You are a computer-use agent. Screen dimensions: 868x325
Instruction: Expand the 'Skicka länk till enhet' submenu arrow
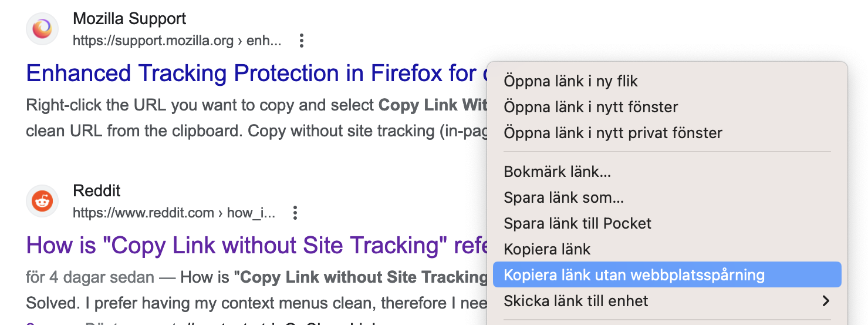(x=826, y=301)
